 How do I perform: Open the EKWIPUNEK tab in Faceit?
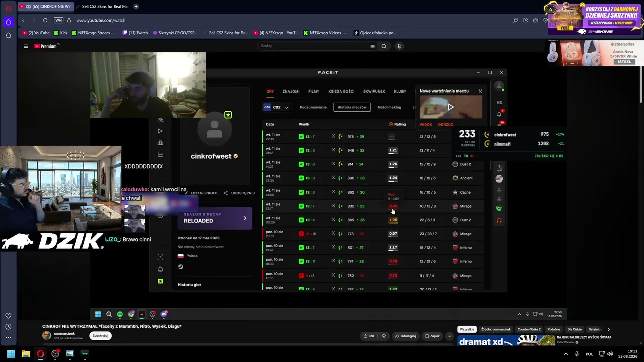click(374, 92)
